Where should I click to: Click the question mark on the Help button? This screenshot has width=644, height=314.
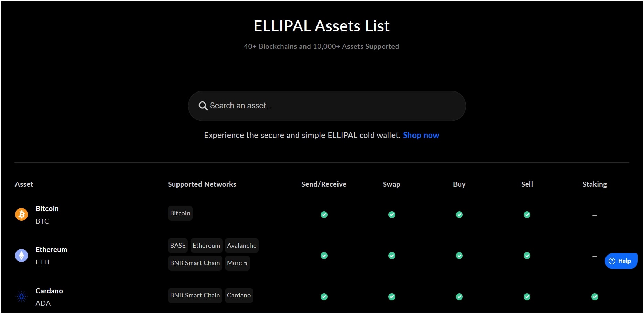(x=612, y=261)
